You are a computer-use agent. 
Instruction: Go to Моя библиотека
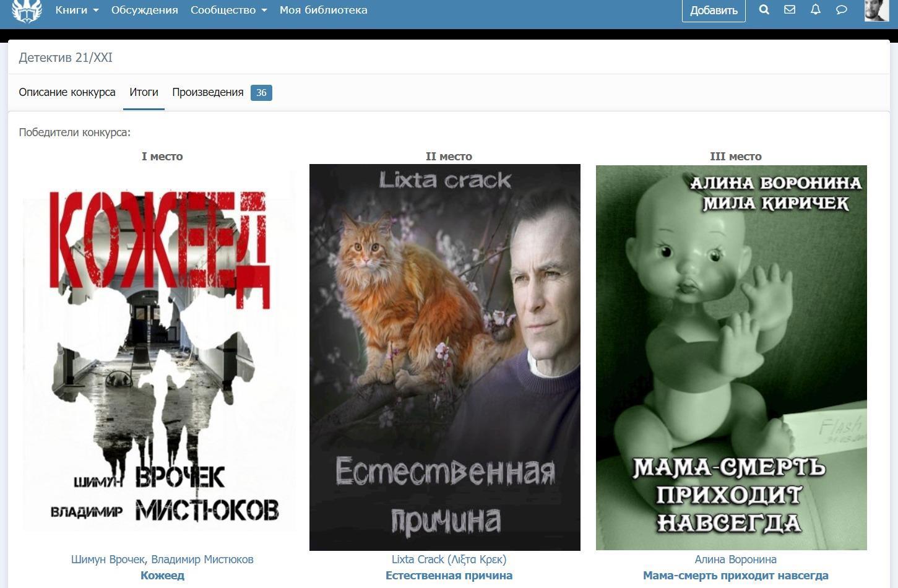tap(323, 10)
